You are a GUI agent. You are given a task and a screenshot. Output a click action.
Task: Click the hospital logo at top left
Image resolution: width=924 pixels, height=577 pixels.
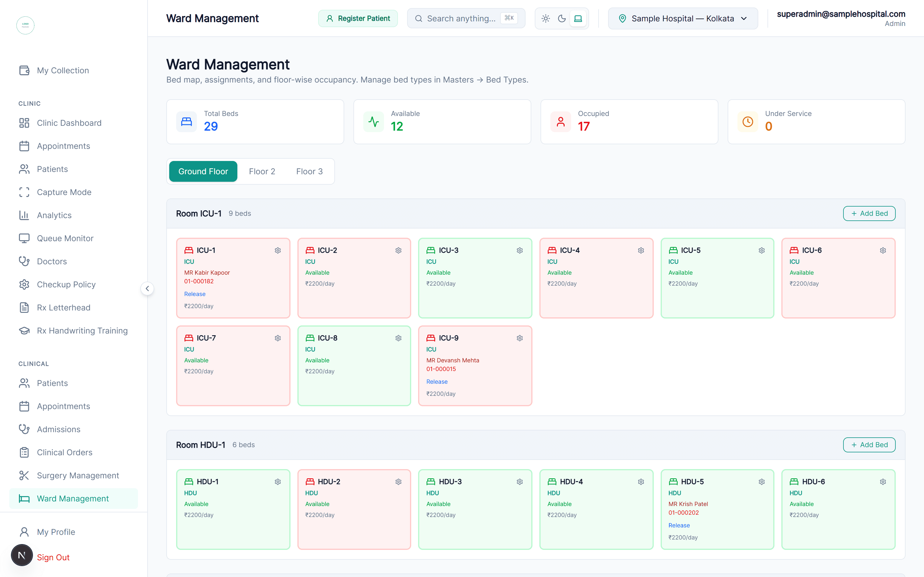pos(25,25)
